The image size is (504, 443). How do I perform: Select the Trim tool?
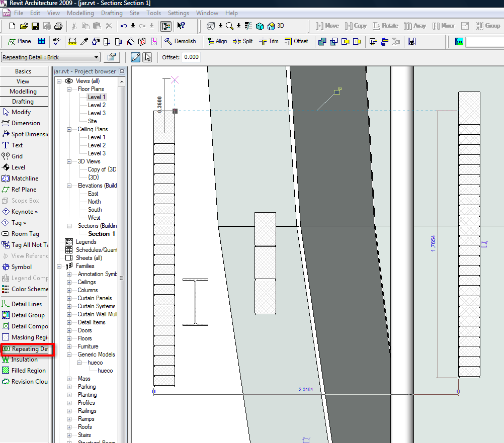pyautogui.click(x=269, y=41)
